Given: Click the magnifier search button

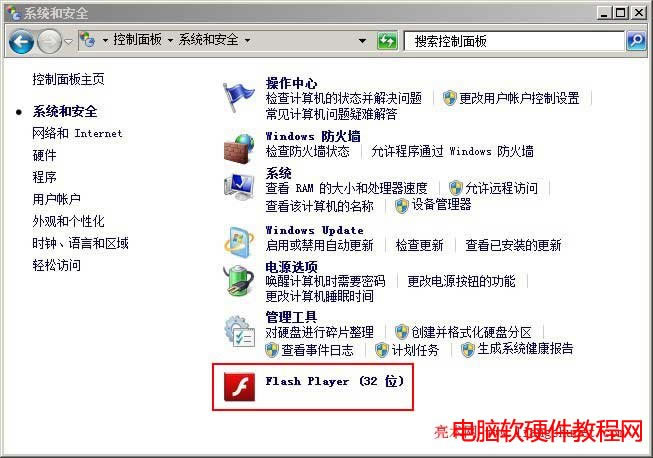Looking at the screenshot, I should (637, 41).
